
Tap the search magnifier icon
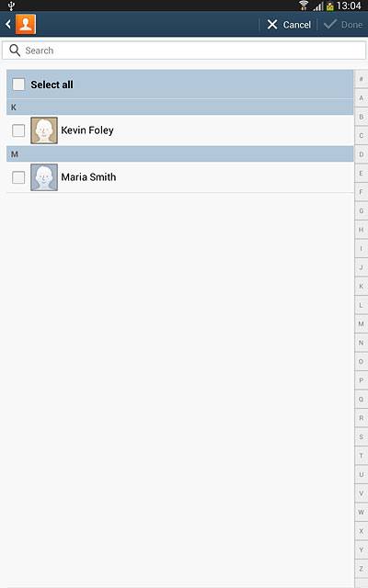click(x=15, y=51)
